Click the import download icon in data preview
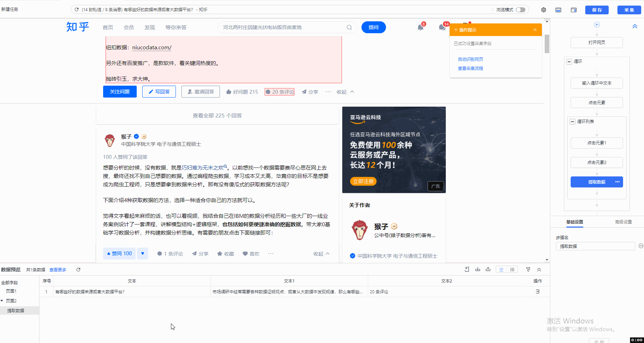644x343 pixels. pos(478,269)
